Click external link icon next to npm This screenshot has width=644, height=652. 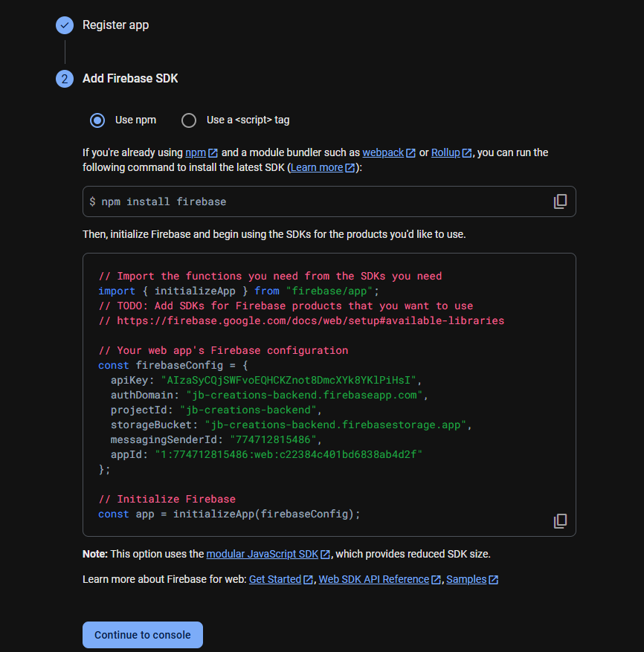point(213,153)
